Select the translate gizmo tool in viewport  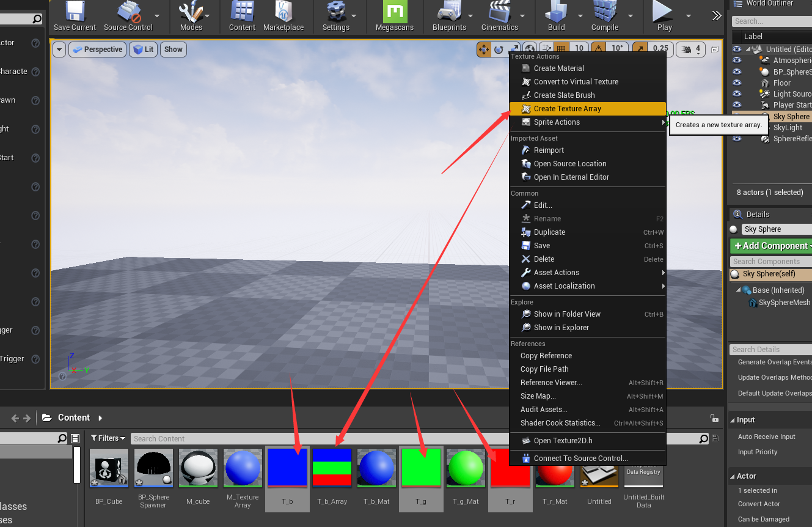[x=484, y=50]
